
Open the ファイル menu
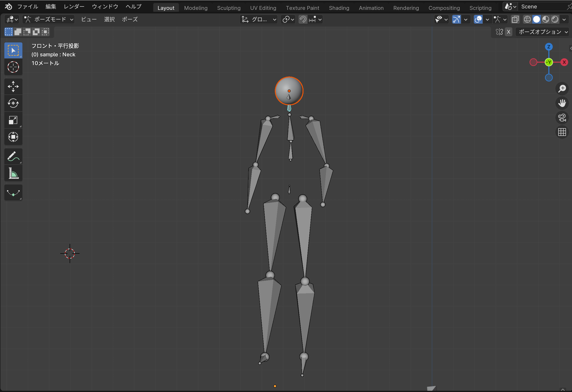point(28,7)
